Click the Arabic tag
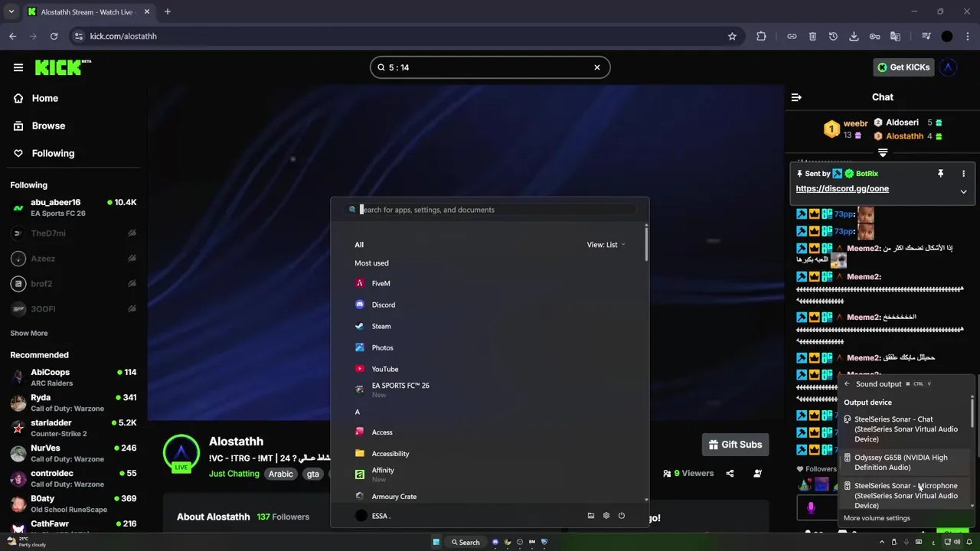 point(280,474)
